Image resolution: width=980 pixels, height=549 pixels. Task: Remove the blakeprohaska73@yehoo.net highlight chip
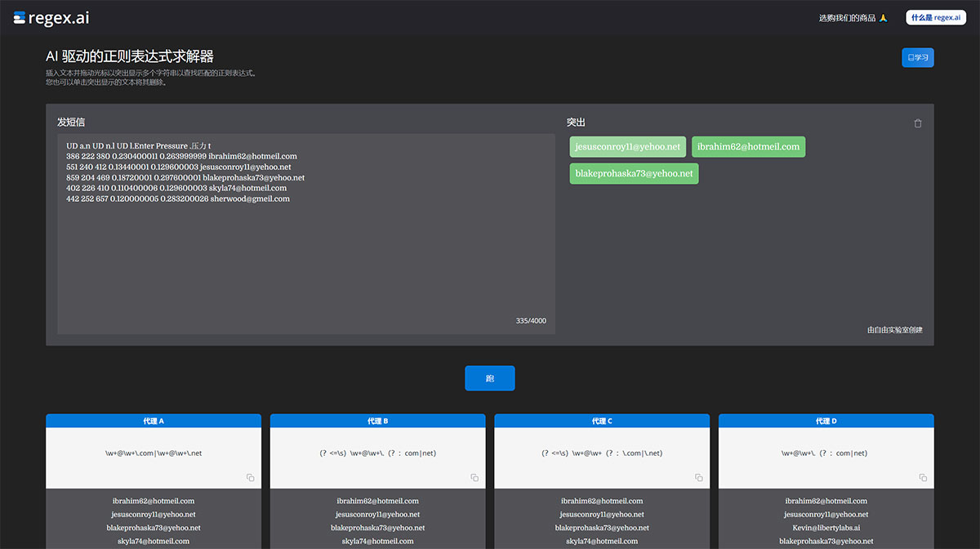(634, 173)
